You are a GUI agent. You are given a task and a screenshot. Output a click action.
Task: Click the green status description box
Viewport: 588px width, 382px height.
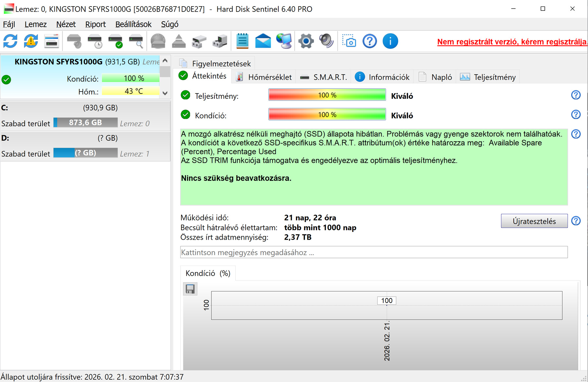click(x=374, y=167)
